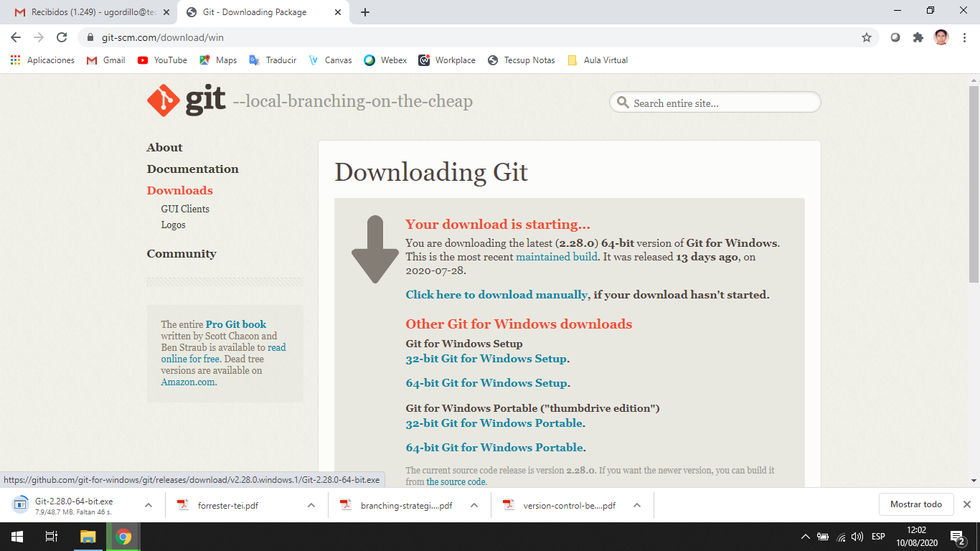
Task: Open Task View on the taskbar
Action: pyautogui.click(x=52, y=537)
